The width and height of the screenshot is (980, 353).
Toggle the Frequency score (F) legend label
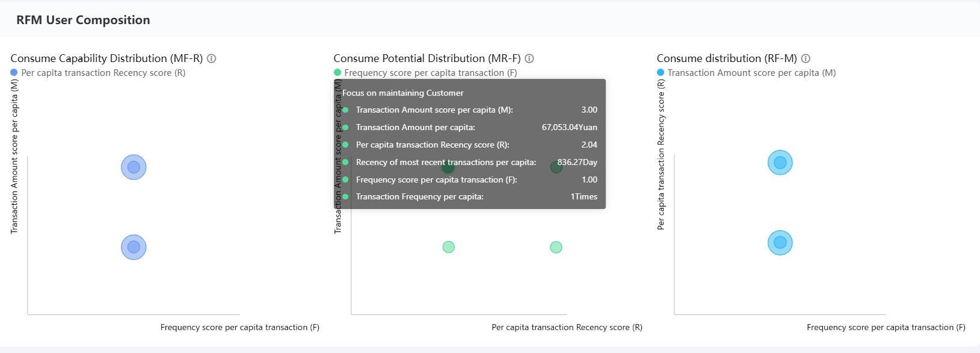[430, 73]
